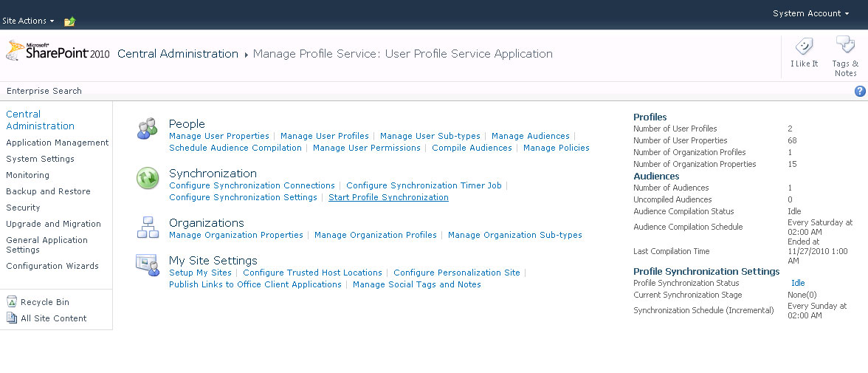Click the Number of User Profiles label
The width and height of the screenshot is (868, 373).
coord(675,129)
